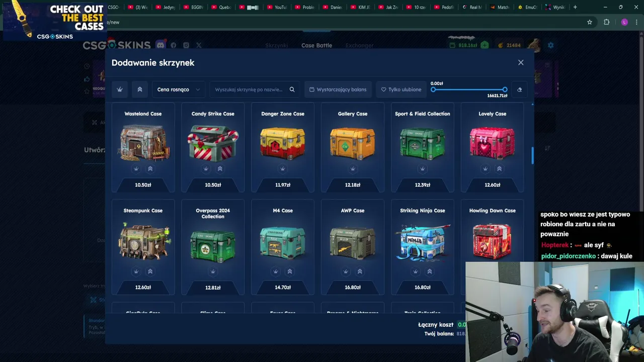The image size is (644, 362).
Task: Click the dialog's vertical scrollbar thumb
Action: point(532,155)
